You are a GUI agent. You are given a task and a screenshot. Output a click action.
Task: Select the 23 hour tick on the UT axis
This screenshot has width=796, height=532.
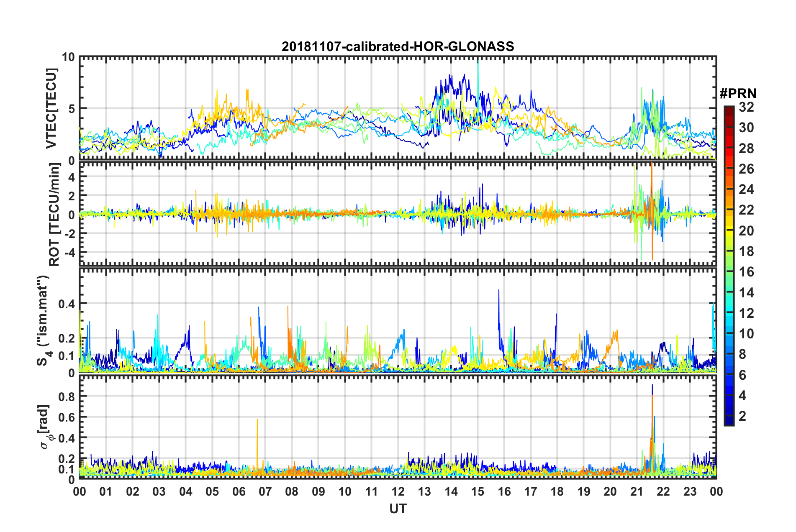click(690, 491)
